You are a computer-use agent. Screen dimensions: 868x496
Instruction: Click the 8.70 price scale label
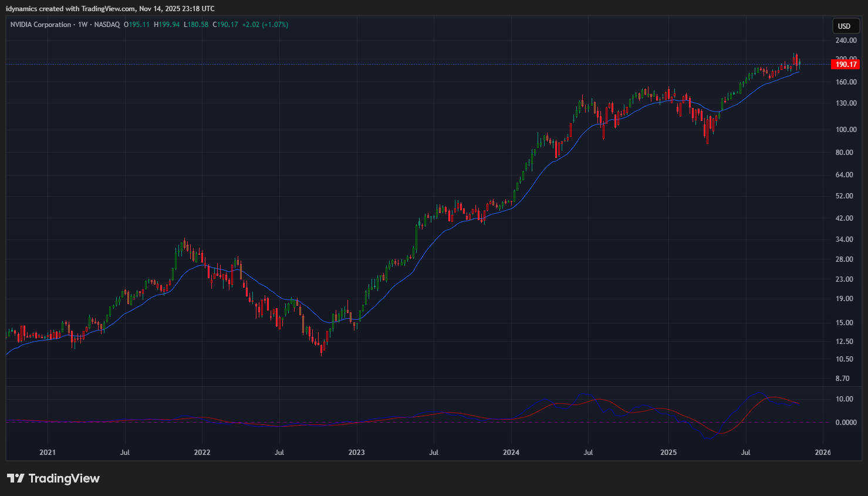[842, 379]
